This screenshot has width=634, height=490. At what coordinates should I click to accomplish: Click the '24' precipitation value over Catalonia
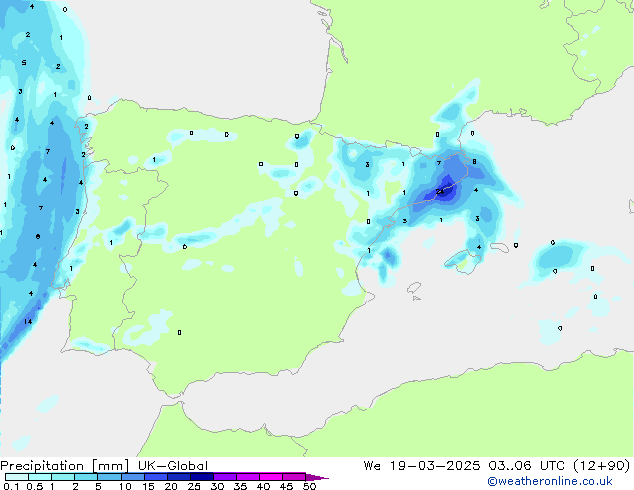440,191
